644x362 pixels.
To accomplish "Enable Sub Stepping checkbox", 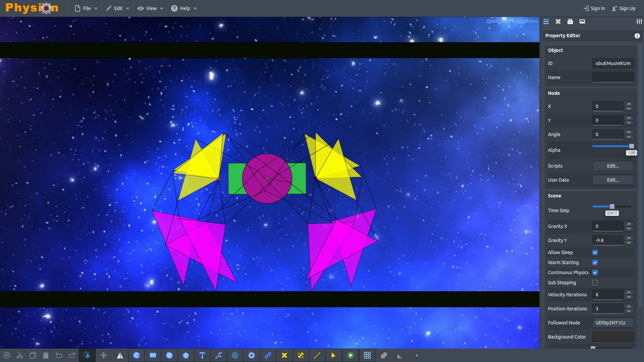I will click(x=595, y=283).
